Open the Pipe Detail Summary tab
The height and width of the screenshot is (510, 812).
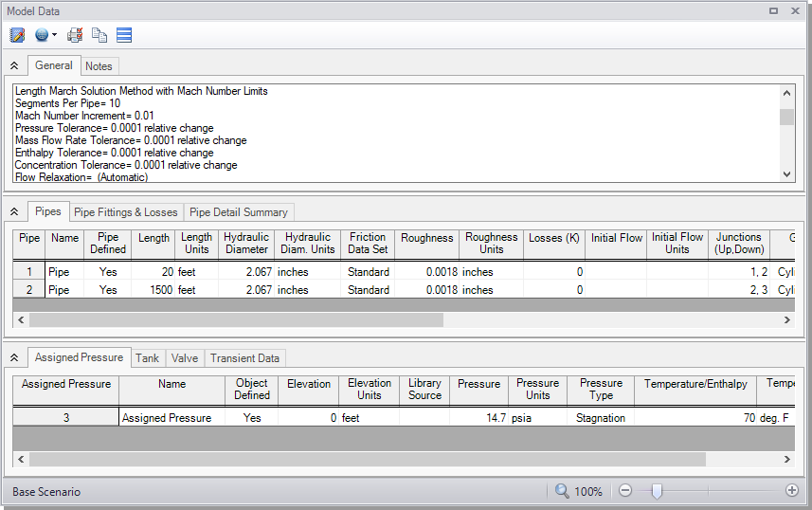tap(239, 212)
